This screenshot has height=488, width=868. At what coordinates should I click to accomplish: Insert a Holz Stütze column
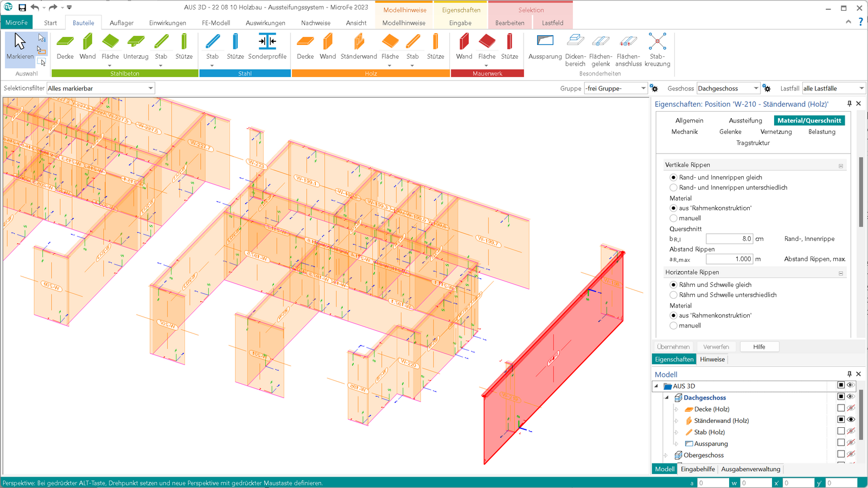pos(435,47)
